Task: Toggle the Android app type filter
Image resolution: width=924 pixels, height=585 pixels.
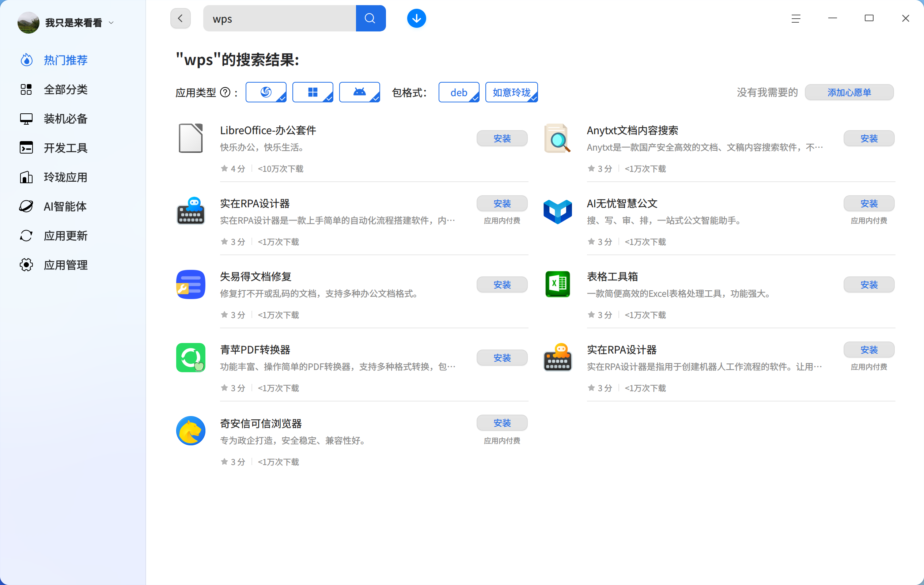Action: click(360, 92)
